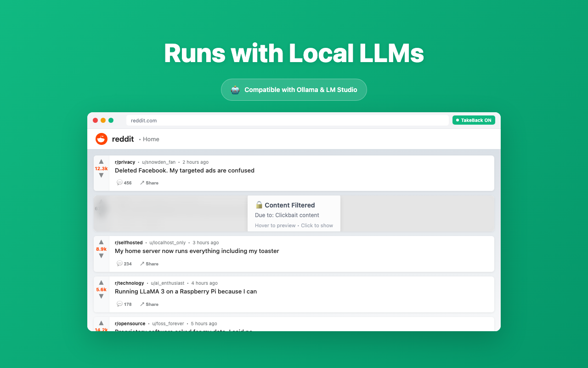Click the robot icon in the badge

(x=235, y=90)
